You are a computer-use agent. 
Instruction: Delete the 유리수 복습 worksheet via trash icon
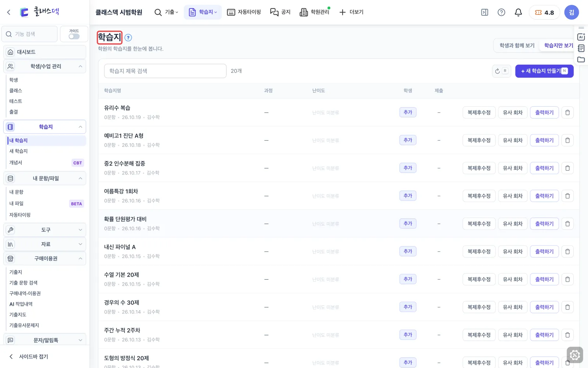tap(567, 113)
